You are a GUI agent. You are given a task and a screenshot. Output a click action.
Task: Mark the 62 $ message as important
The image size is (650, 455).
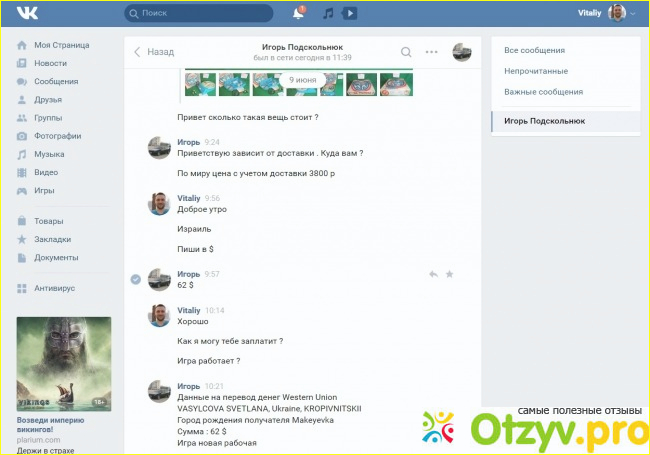coord(449,274)
